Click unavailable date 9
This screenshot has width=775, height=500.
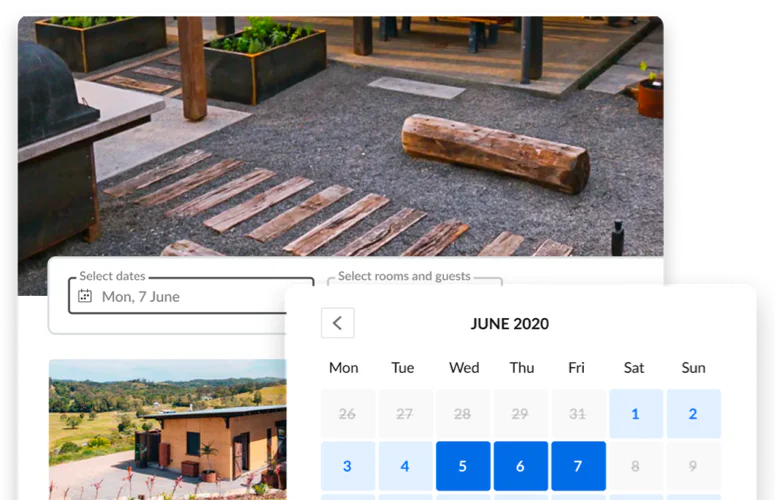point(693,466)
